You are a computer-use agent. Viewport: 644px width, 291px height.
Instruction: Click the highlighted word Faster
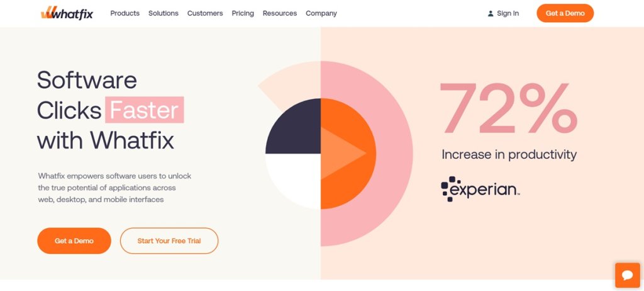[x=144, y=110]
